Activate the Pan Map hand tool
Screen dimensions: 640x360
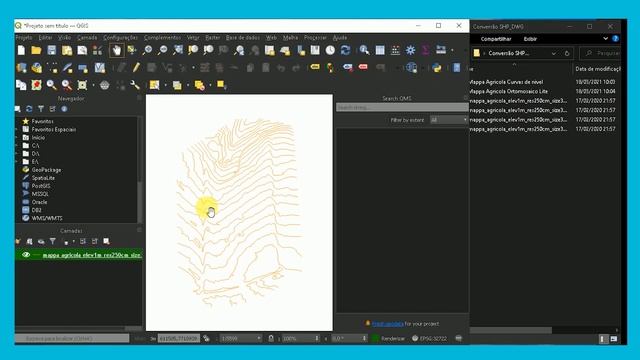click(x=117, y=50)
